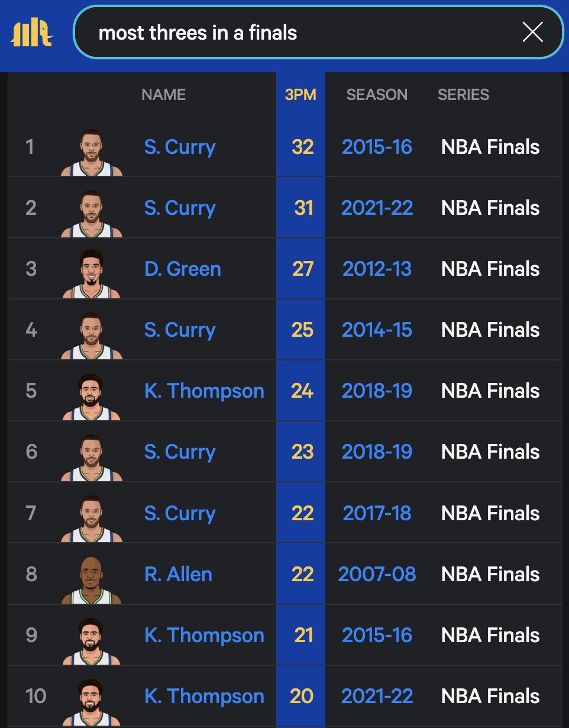
Task: Clear the search query with the X icon
Action: coord(532,33)
